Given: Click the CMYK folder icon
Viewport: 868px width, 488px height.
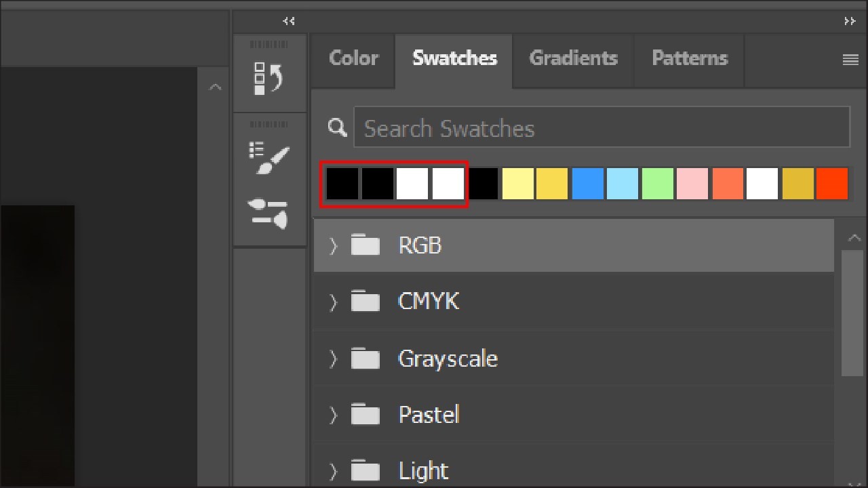Looking at the screenshot, I should [x=365, y=302].
